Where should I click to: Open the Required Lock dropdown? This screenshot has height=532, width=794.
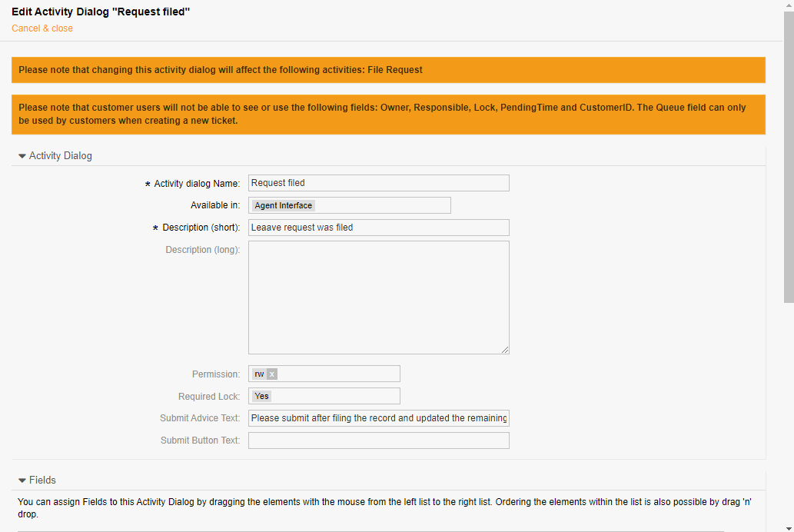[x=324, y=396]
